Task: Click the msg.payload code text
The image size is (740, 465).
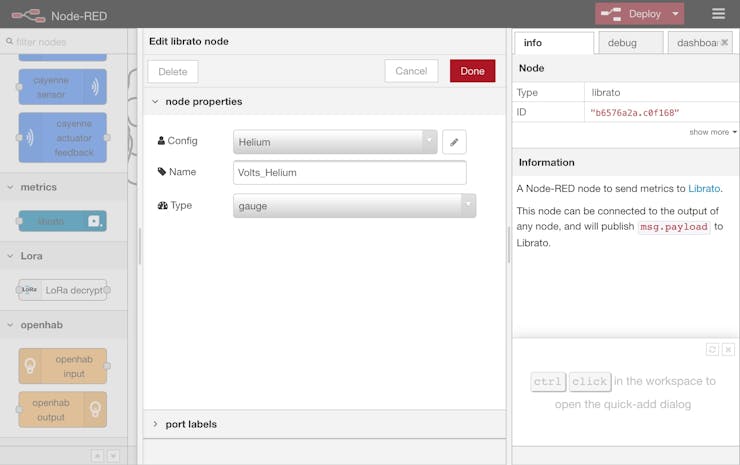Action: pos(674,227)
